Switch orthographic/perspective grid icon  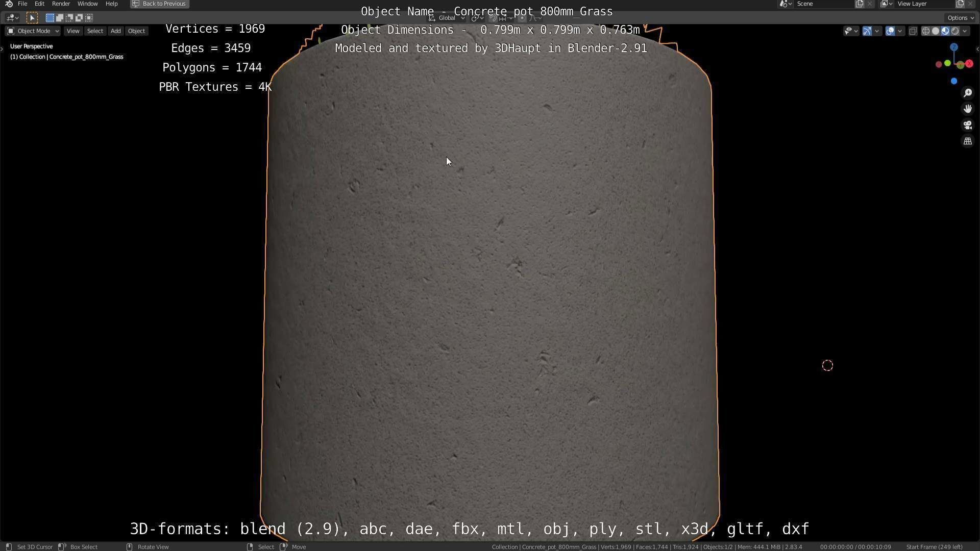click(967, 141)
